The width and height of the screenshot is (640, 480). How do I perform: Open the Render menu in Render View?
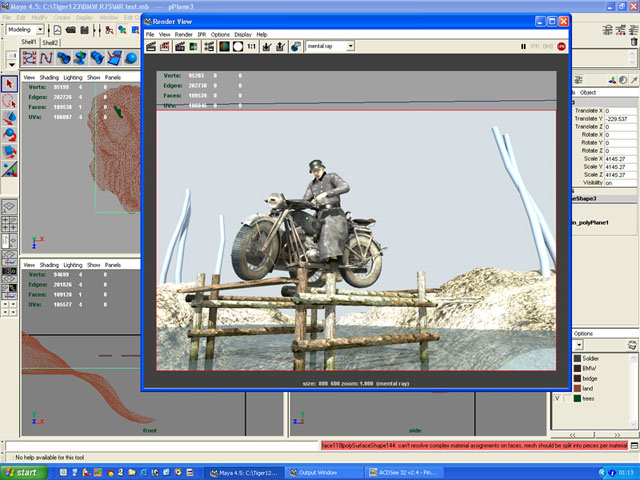(x=183, y=34)
